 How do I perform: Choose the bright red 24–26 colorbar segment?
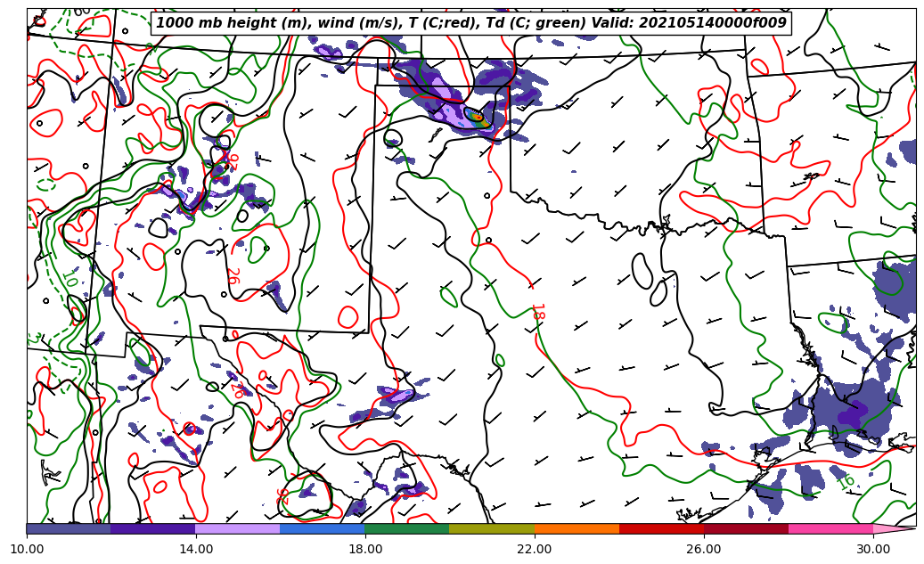661,528
